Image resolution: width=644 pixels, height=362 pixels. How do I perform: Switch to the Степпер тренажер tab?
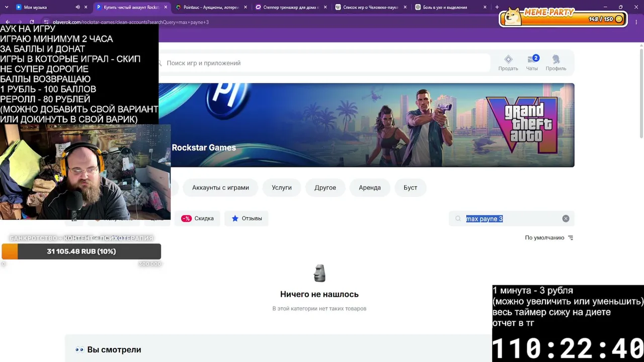[x=291, y=8]
